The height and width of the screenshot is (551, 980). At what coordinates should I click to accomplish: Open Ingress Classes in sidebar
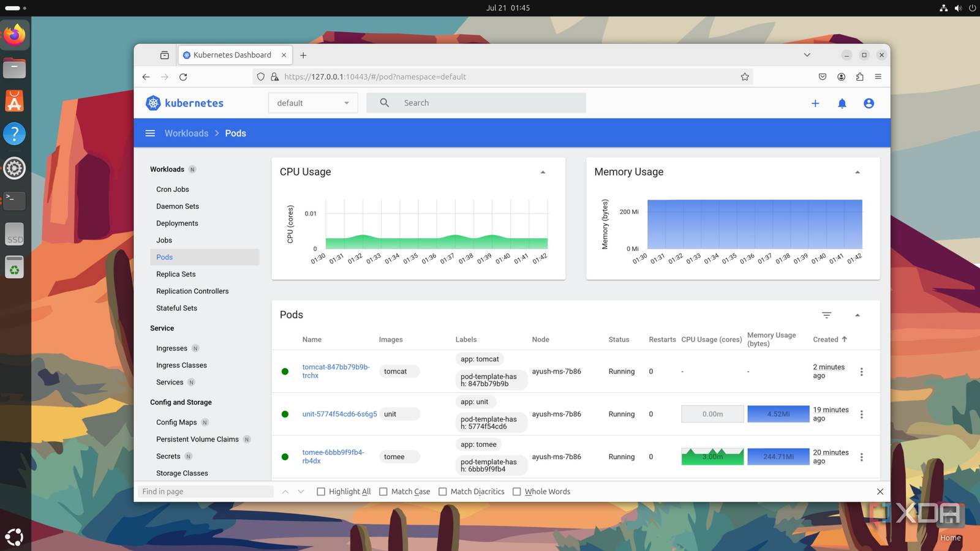tap(181, 365)
